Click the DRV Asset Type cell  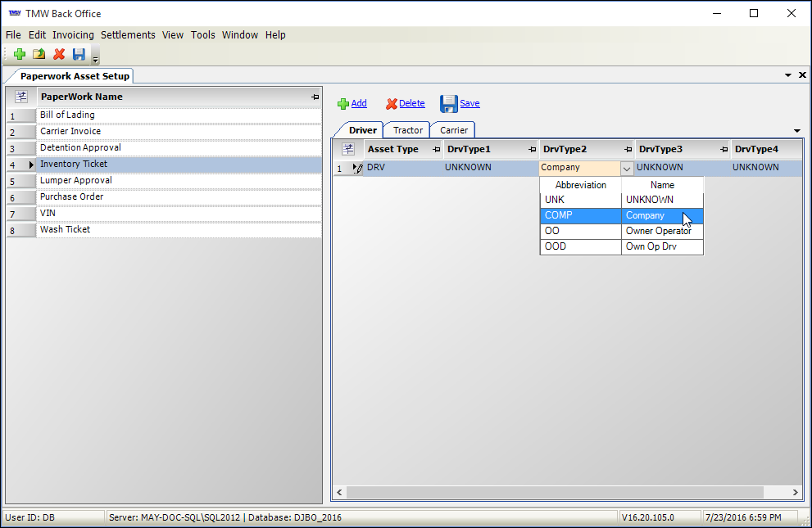click(403, 168)
